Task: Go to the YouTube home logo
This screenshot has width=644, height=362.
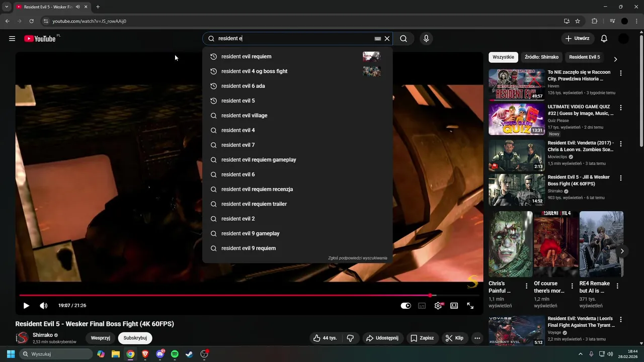Action: (x=40, y=39)
